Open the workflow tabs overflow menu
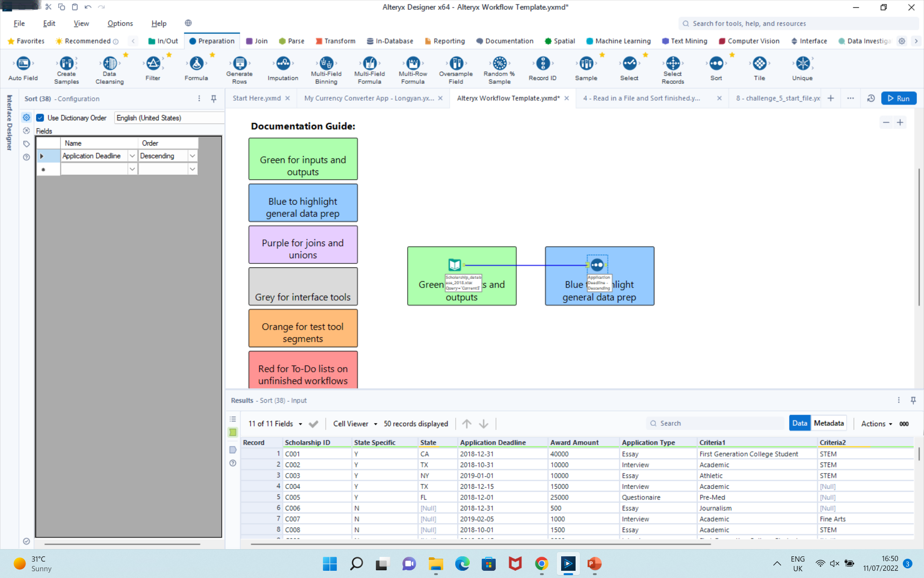 click(850, 98)
